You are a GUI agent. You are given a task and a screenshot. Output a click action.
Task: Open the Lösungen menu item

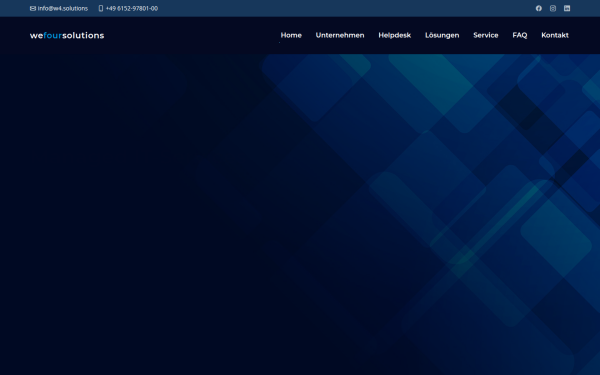442,35
